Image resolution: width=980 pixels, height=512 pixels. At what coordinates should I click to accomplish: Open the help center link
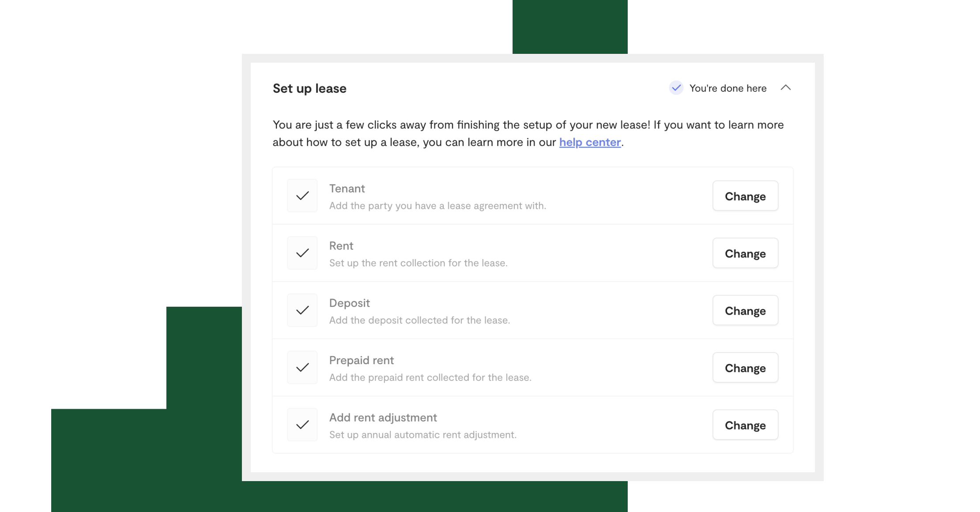590,142
